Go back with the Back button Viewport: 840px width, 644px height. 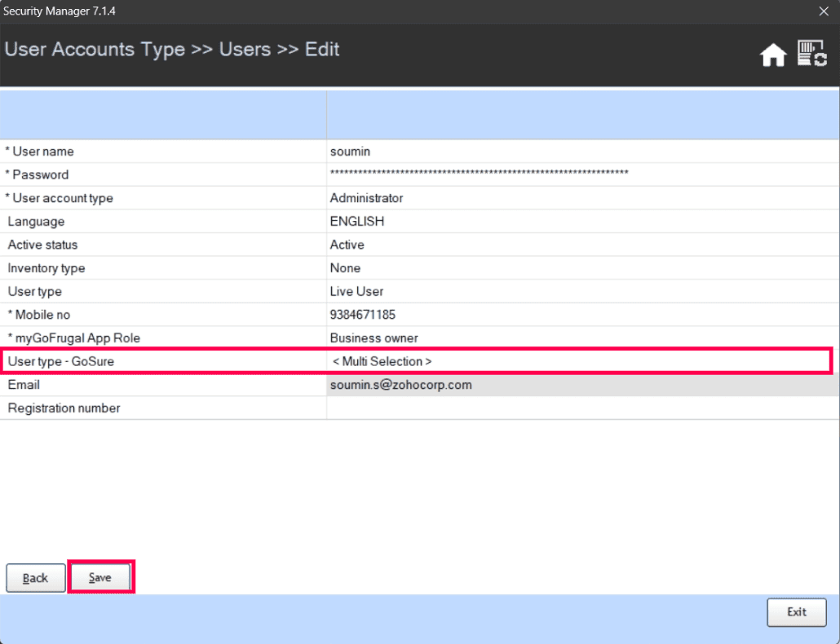point(35,578)
